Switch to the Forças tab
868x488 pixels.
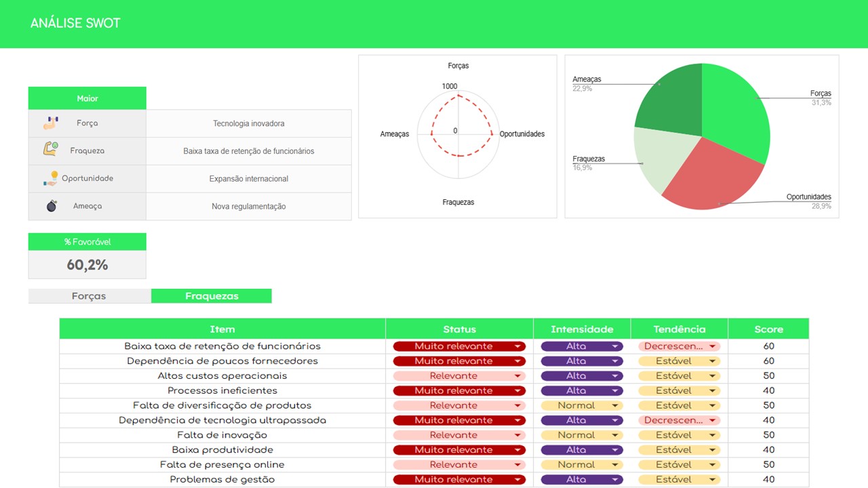pos(89,296)
